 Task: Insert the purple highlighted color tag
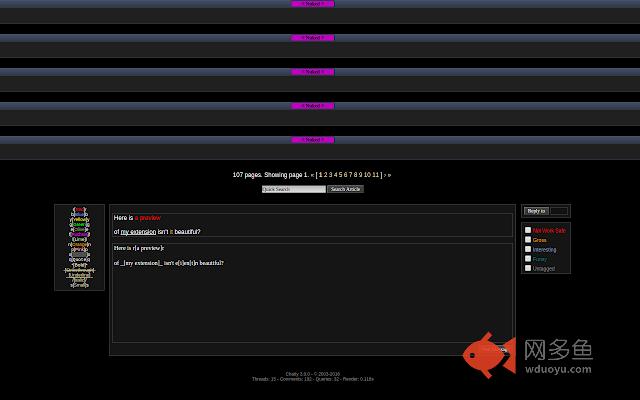point(80,234)
